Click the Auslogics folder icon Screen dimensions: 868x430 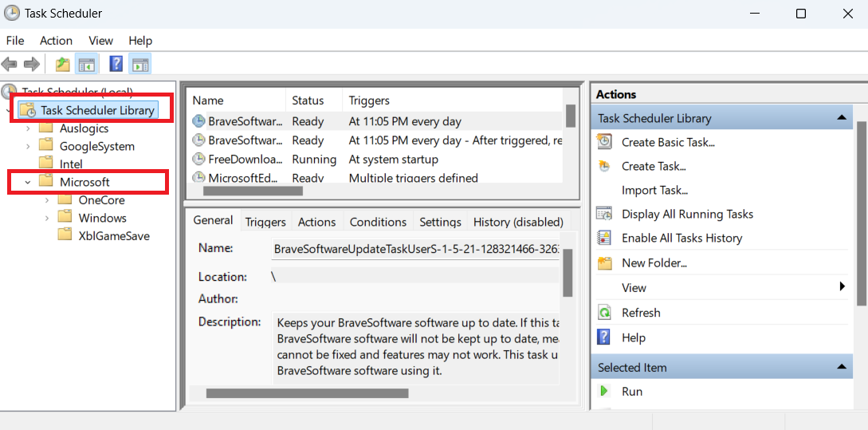pyautogui.click(x=45, y=128)
